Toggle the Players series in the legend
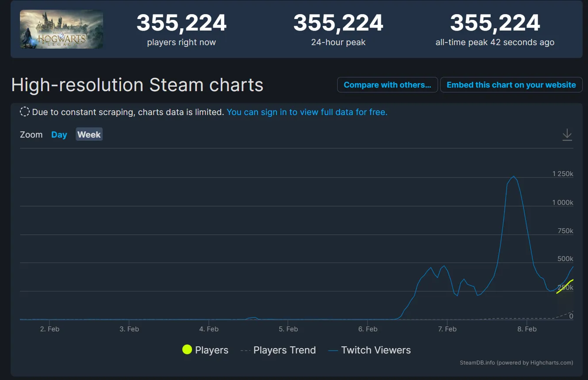The height and width of the screenshot is (380, 588). click(205, 350)
